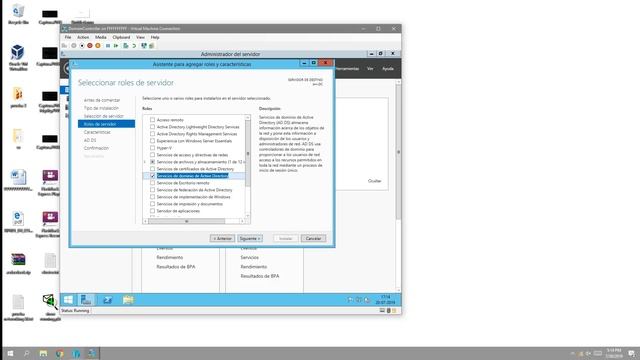Click the Anterior button
Viewport: 640px width, 360px height.
point(222,238)
